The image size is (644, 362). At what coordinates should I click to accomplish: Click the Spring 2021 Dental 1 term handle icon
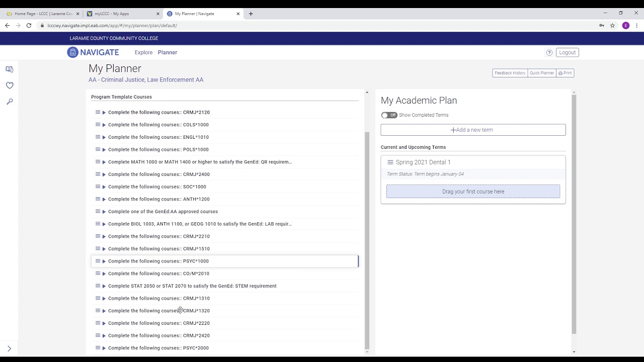click(390, 162)
